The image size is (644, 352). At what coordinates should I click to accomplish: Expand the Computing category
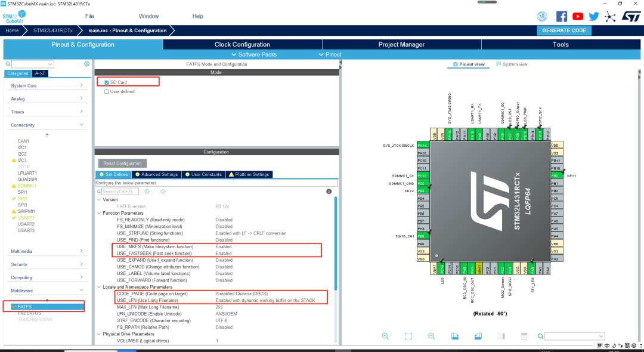tap(47, 277)
